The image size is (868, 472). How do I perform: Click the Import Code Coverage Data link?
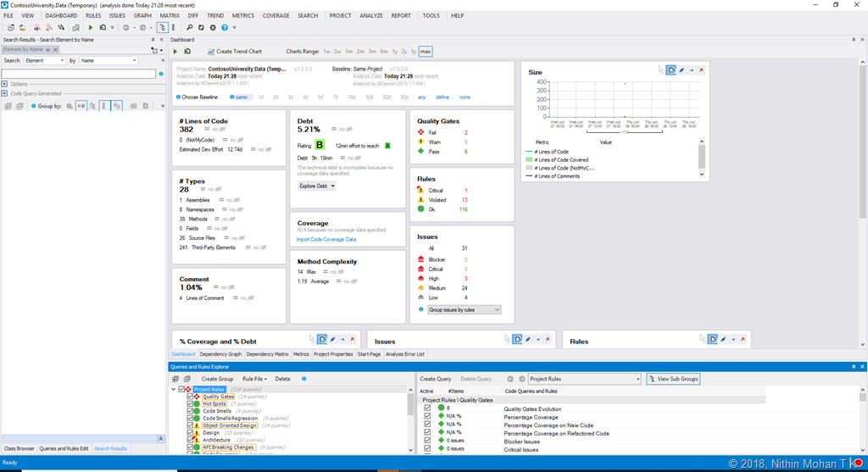click(326, 240)
